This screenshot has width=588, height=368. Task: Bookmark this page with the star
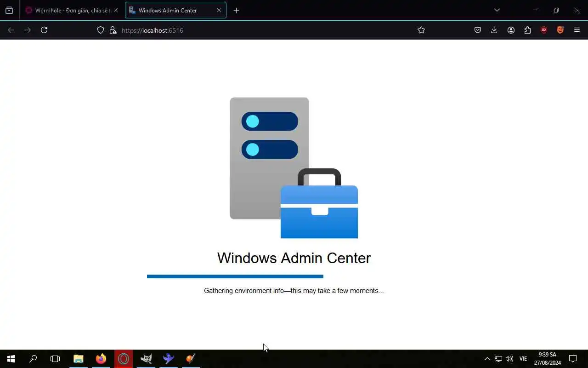421,30
